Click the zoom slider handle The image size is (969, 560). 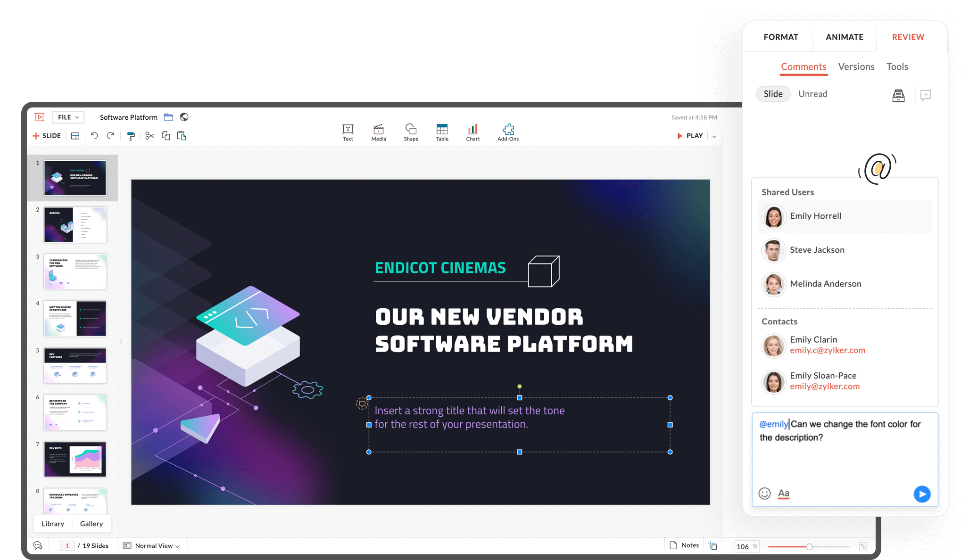pos(809,547)
